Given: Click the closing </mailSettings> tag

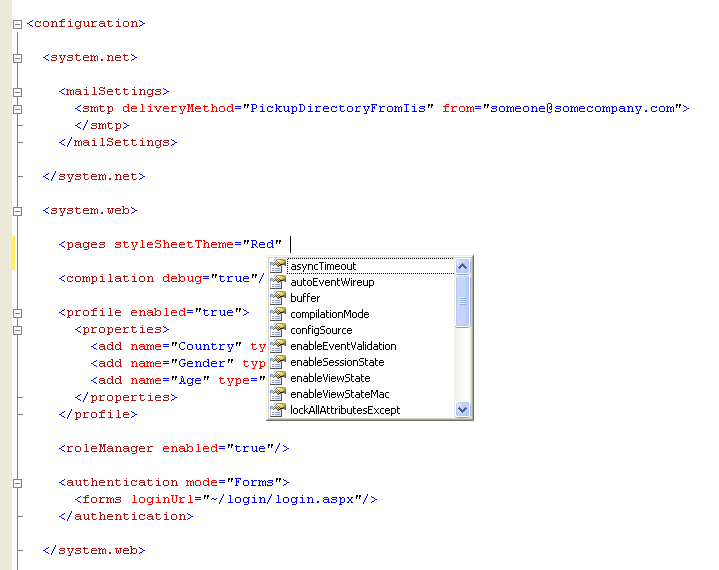Looking at the screenshot, I should click(x=118, y=142).
